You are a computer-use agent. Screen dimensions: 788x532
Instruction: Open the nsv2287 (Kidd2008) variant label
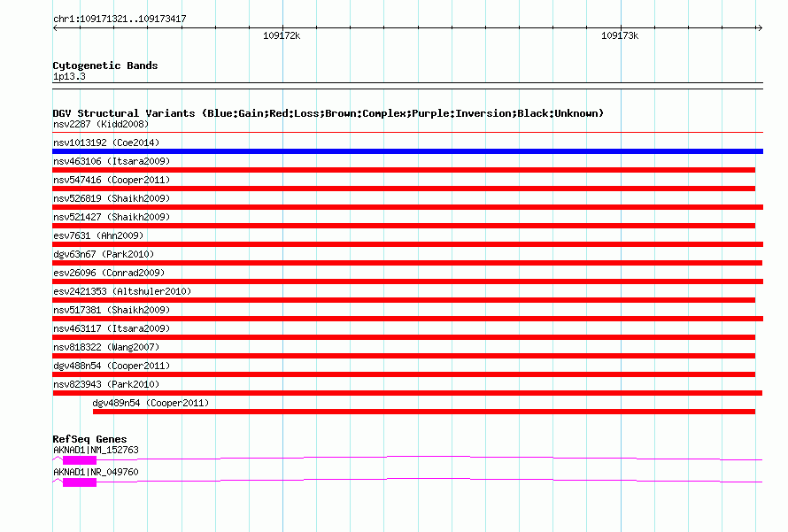[x=102, y=124]
